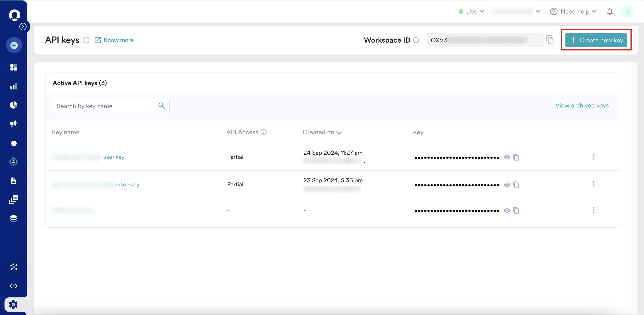Click the notification bell icon
The height and width of the screenshot is (315, 644).
point(610,11)
